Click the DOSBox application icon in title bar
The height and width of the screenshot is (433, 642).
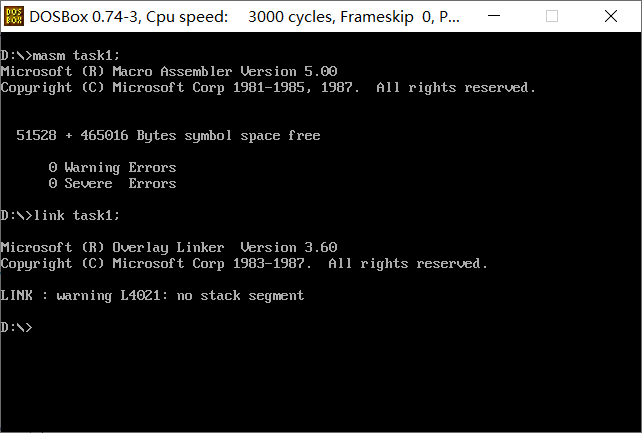point(14,16)
